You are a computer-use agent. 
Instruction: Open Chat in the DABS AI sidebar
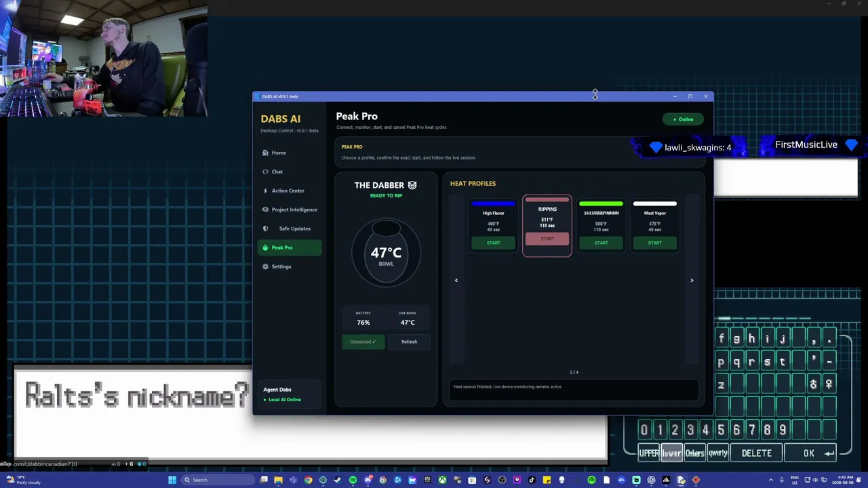pyautogui.click(x=290, y=171)
